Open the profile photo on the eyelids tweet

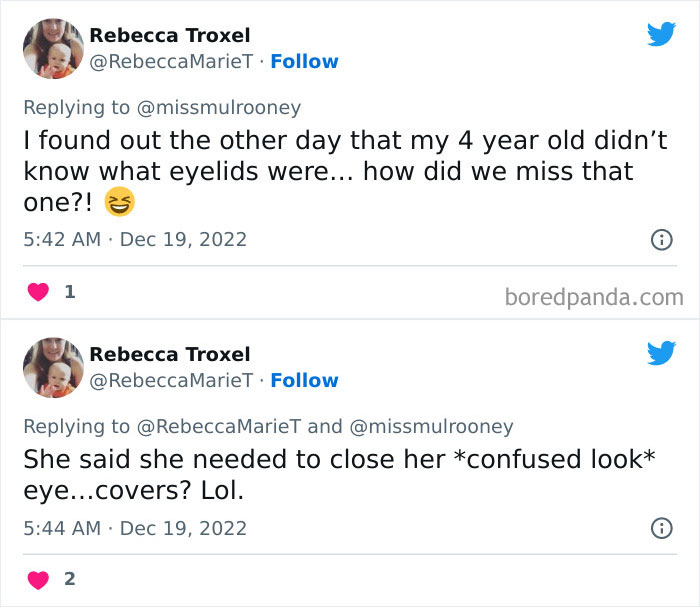tap(53, 49)
